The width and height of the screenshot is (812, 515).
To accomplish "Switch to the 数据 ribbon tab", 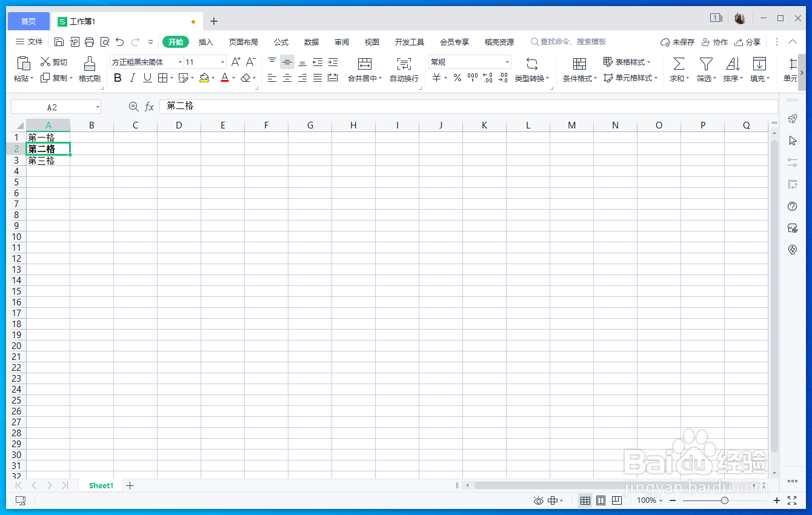I will click(x=311, y=42).
